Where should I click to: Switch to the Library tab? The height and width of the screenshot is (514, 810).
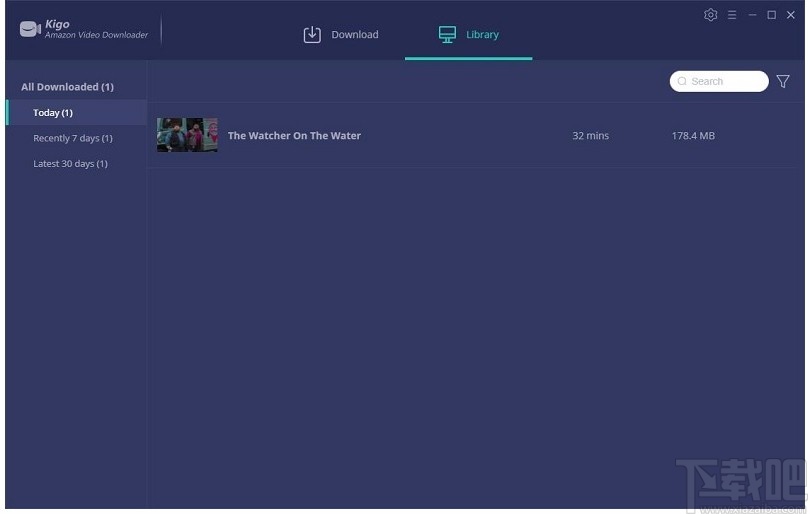click(x=469, y=35)
